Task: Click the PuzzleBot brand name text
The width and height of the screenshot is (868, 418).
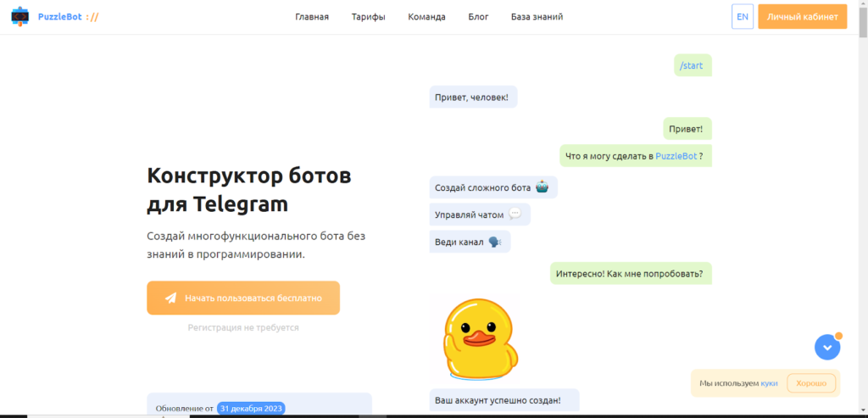Action: click(x=60, y=17)
